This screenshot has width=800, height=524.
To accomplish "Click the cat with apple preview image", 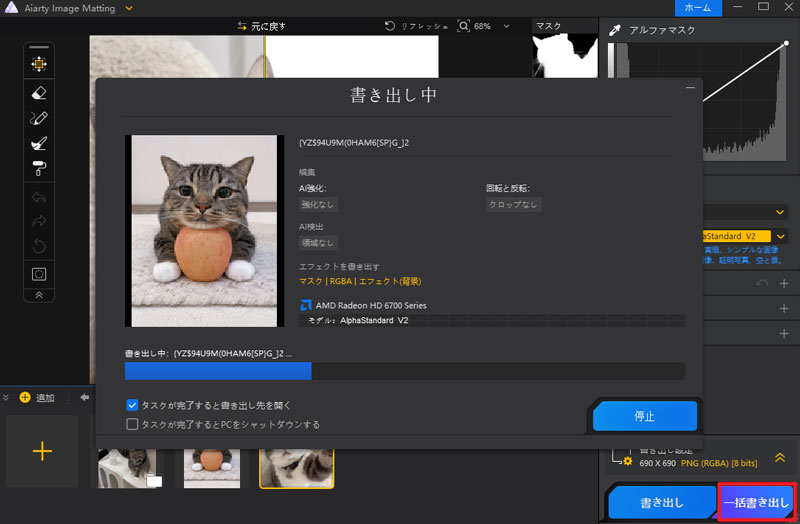I will [x=204, y=231].
